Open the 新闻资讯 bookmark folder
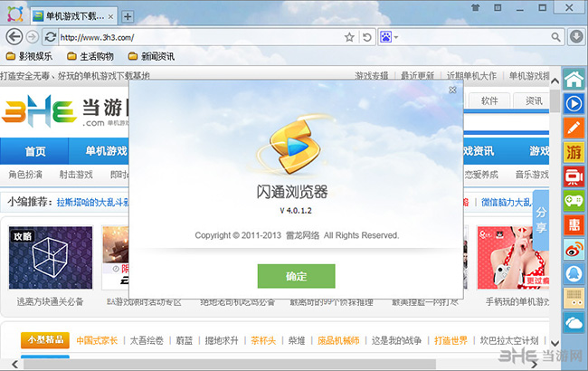 click(x=151, y=57)
